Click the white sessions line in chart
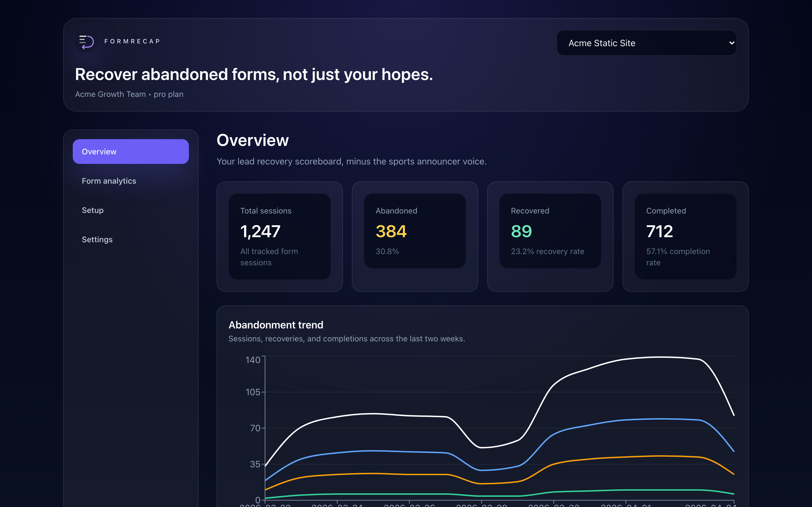Viewport: 812px width, 507px height. click(x=372, y=414)
